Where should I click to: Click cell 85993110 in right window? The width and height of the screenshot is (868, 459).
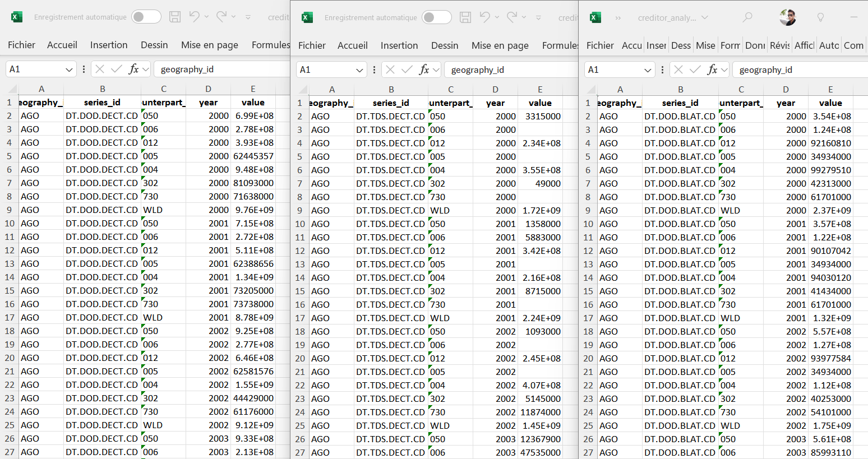(x=830, y=452)
